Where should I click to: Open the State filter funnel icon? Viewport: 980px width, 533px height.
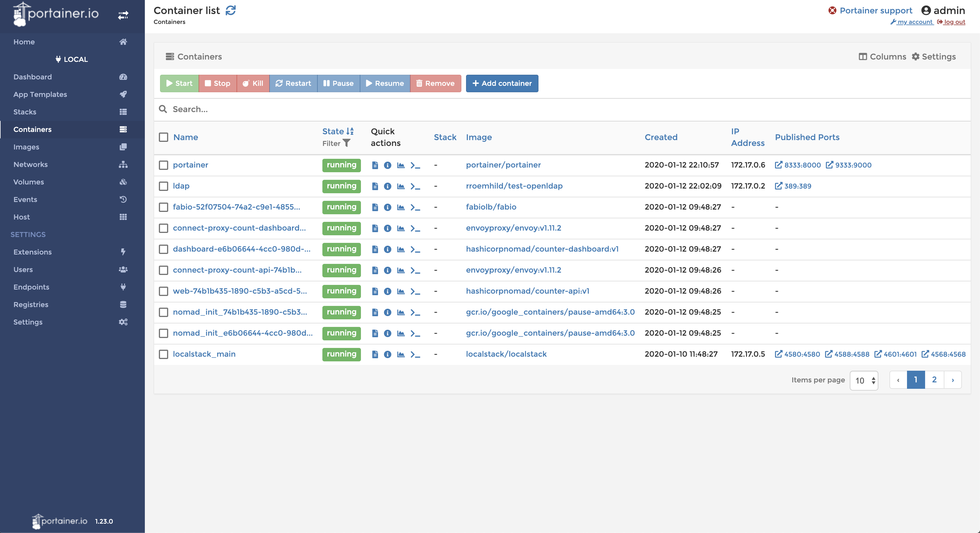click(346, 143)
